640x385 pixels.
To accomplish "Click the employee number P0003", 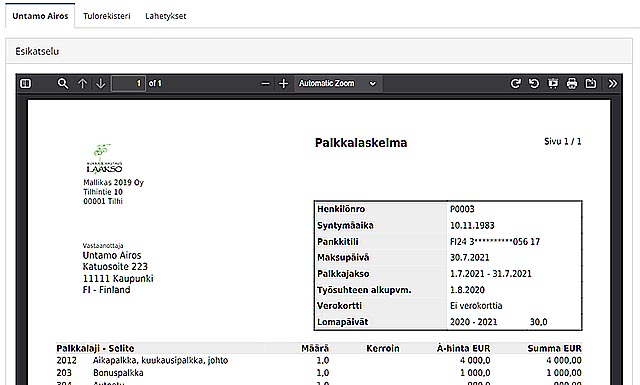I will (462, 209).
